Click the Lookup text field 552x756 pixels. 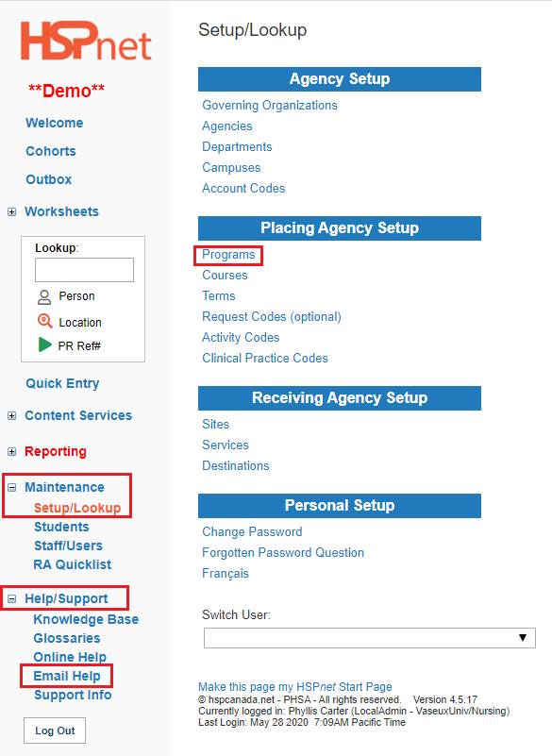(84, 270)
